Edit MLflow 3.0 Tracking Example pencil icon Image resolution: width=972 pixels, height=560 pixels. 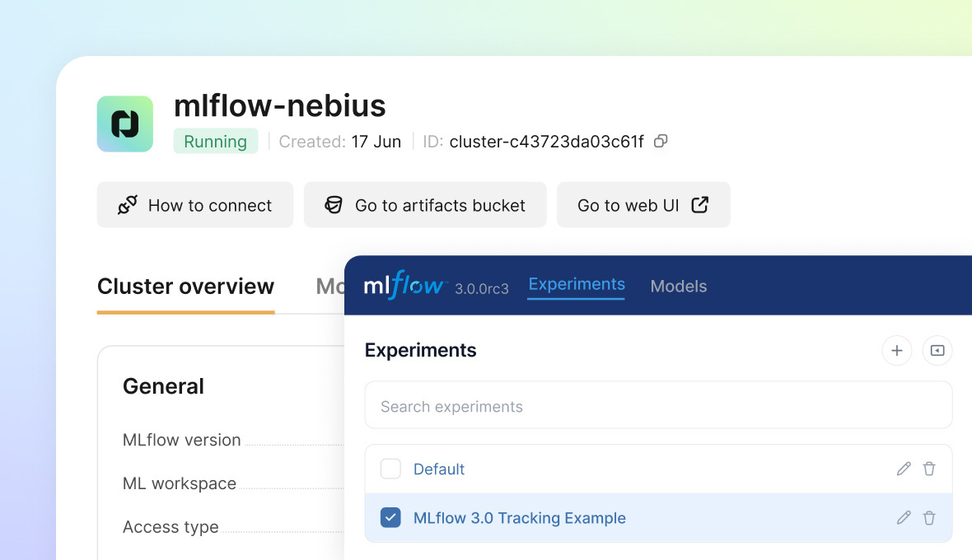[x=904, y=518]
